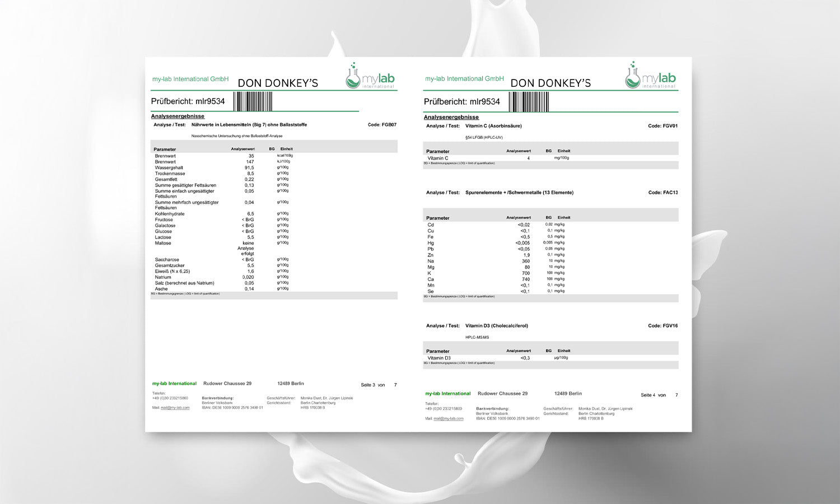Click the DON DONKEY'S title on left page
840x504 pixels.
[x=278, y=83]
